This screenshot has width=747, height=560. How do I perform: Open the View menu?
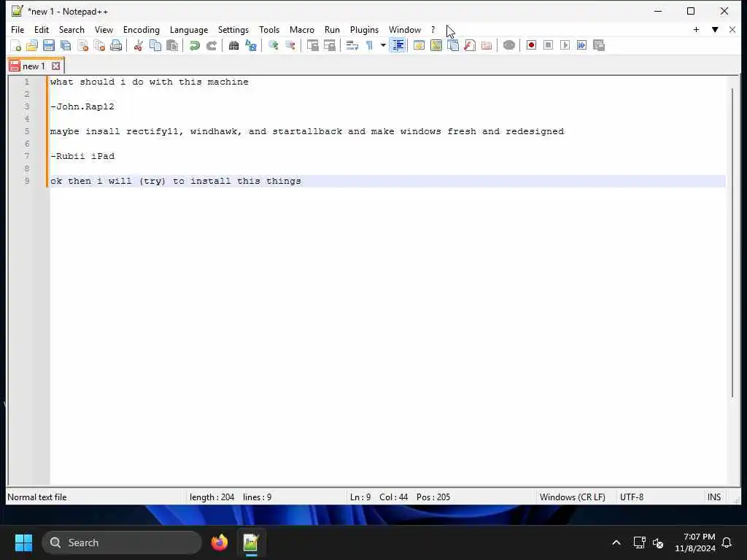point(104,29)
